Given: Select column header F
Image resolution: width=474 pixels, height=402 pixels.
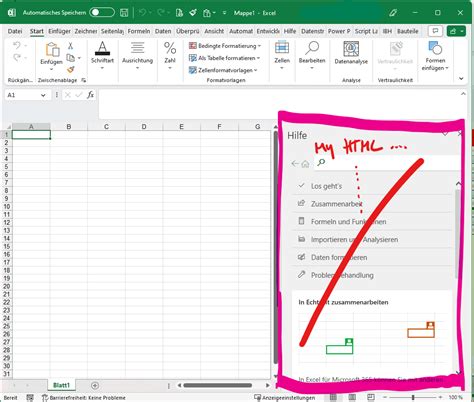Looking at the screenshot, I should coord(219,127).
